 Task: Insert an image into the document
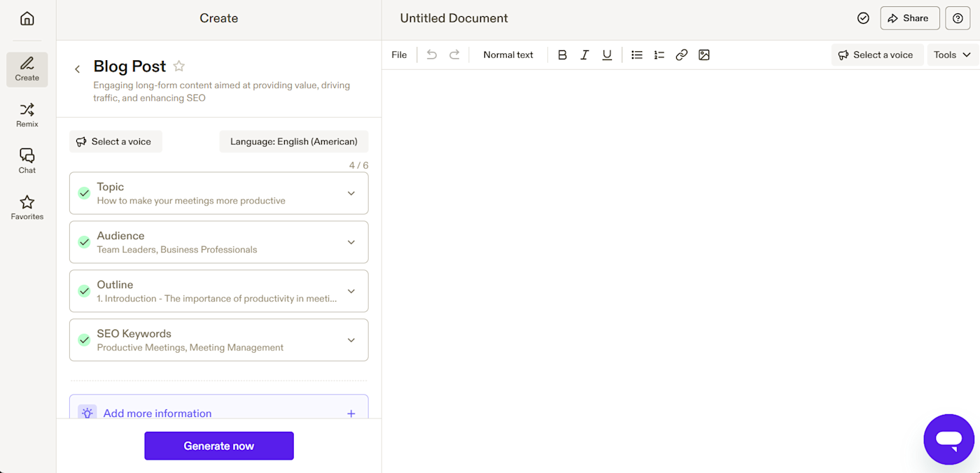[704, 55]
